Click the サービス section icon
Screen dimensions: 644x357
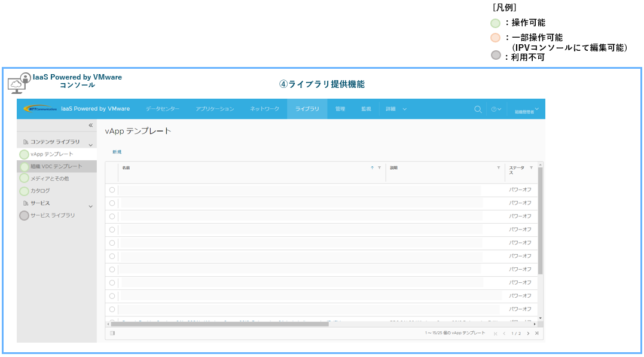tap(26, 203)
